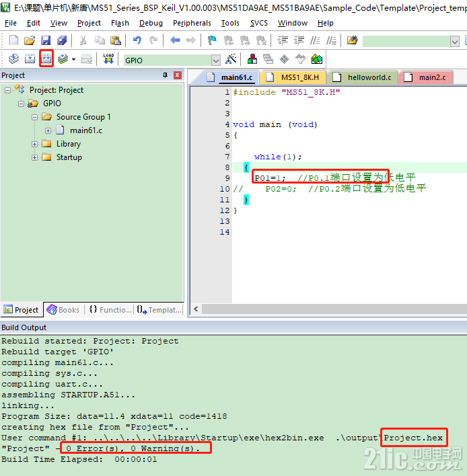Translate current file icon
This screenshot has height=476, width=467.
pyautogui.click(x=13, y=58)
